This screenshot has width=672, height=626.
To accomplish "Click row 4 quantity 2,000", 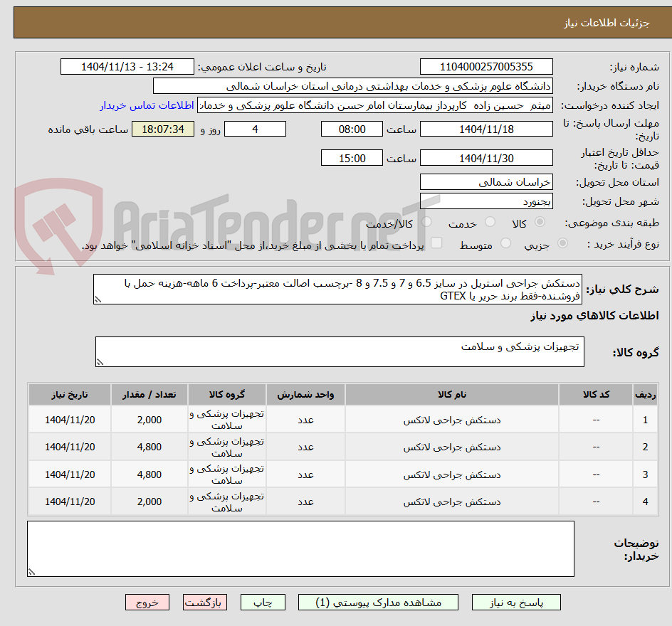I will pyautogui.click(x=149, y=502).
